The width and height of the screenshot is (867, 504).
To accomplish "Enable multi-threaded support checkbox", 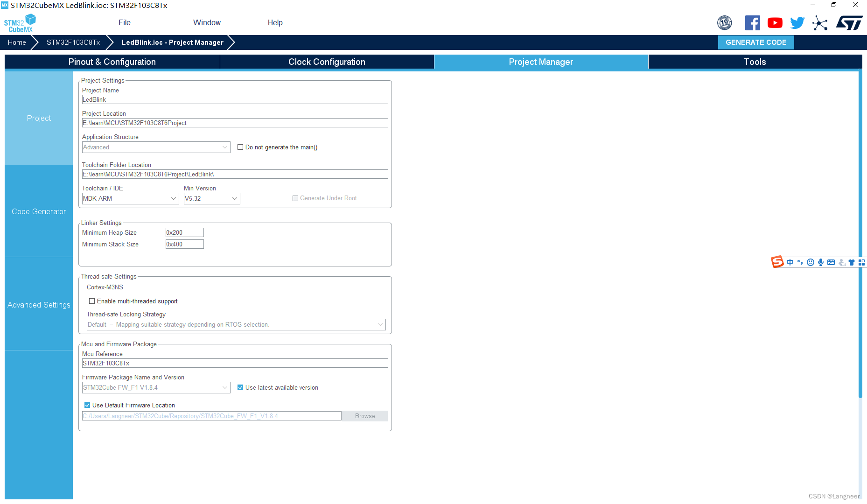I will pos(92,301).
